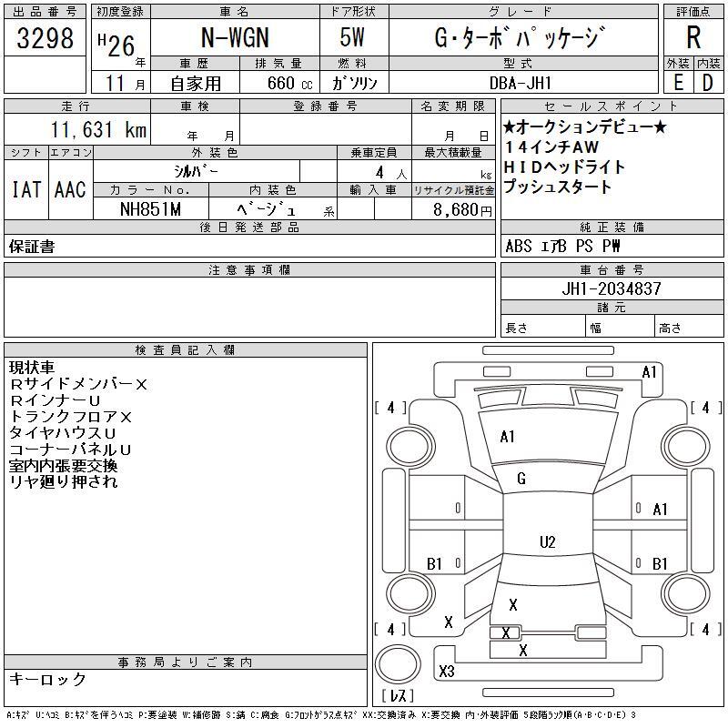This screenshot has width=728, height=728.
Task: Select 高さ dimension field
Action: coord(689,326)
